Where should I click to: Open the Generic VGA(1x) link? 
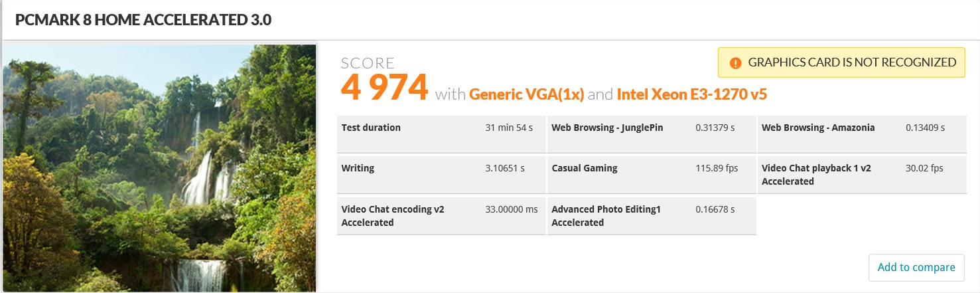click(526, 94)
